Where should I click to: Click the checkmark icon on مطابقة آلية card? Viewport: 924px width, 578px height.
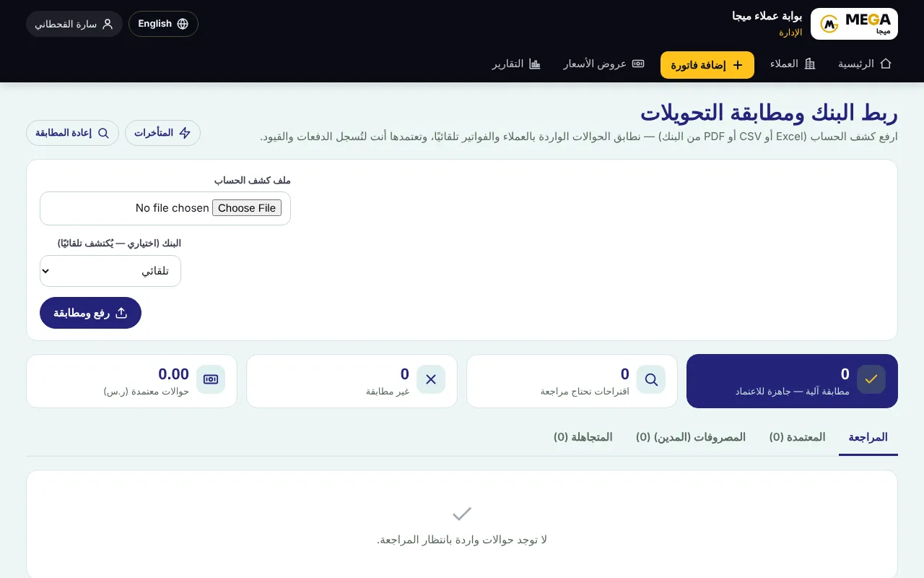871,379
